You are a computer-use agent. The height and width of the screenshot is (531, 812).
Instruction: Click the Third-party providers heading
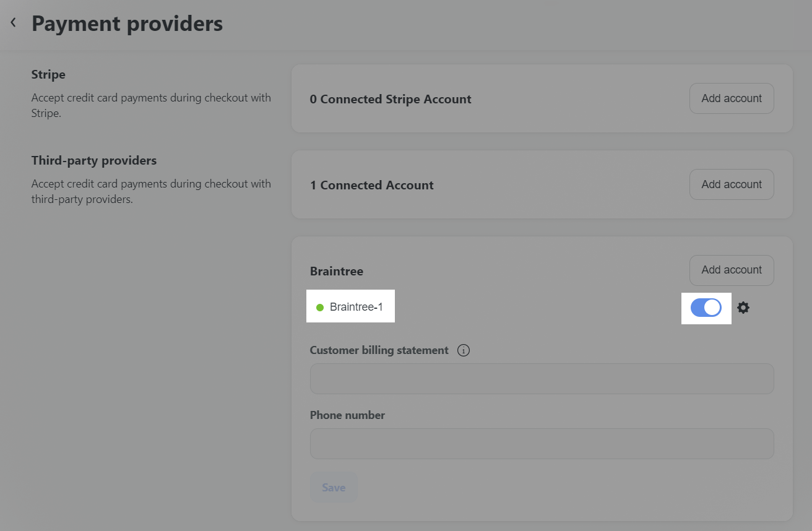coord(94,160)
